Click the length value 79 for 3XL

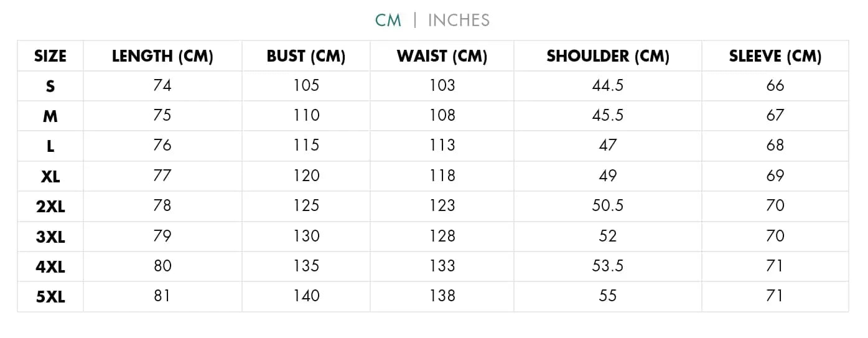point(162,236)
